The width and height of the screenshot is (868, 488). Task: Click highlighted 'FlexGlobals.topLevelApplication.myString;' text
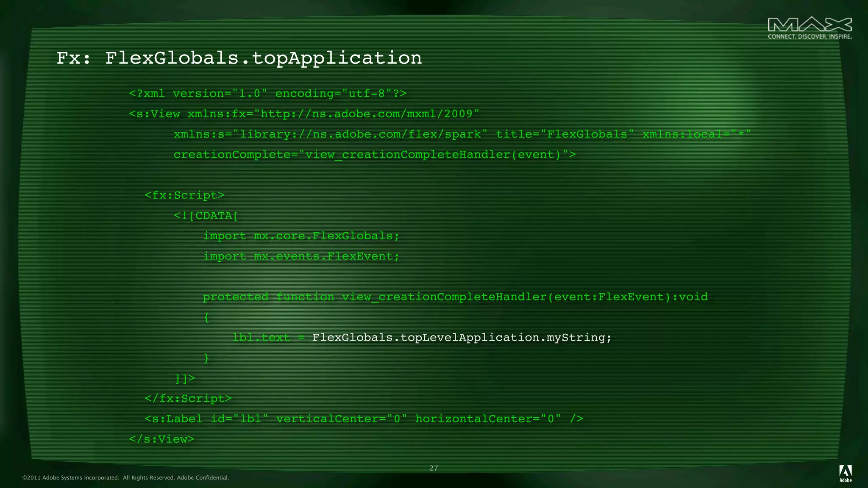click(462, 338)
